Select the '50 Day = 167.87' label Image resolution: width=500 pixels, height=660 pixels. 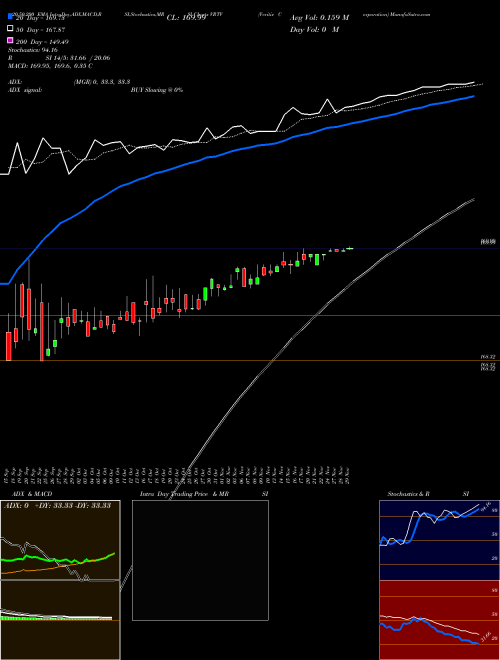(x=40, y=30)
